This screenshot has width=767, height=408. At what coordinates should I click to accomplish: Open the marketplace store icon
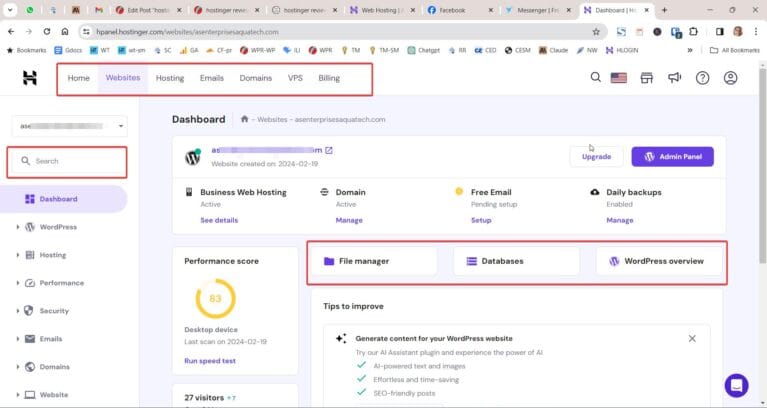click(647, 78)
